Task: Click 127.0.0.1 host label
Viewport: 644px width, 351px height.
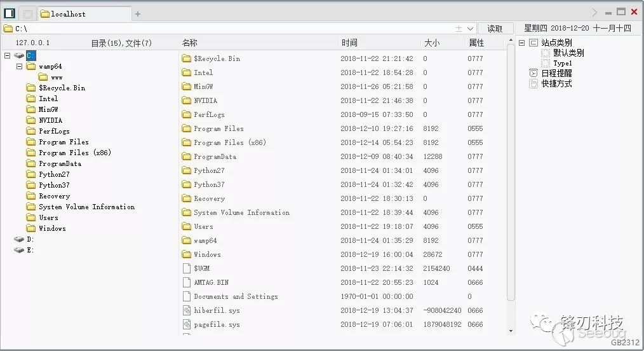Action: (32, 43)
